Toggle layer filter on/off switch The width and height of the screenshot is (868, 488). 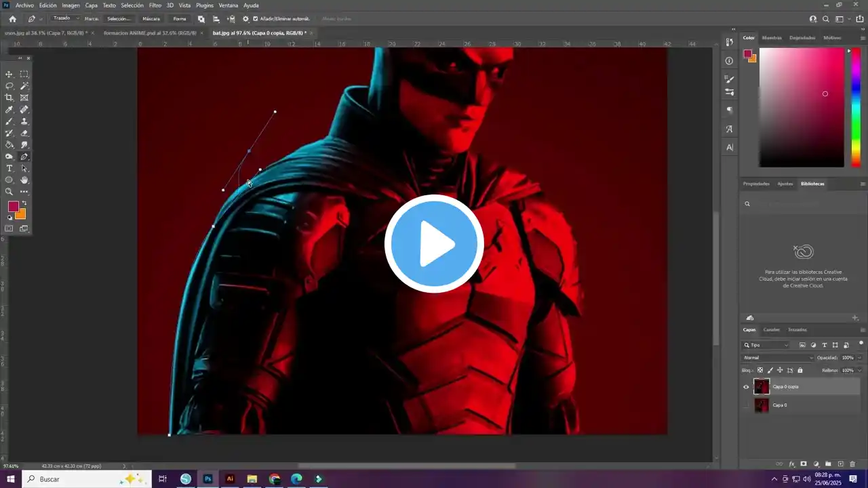point(861,344)
